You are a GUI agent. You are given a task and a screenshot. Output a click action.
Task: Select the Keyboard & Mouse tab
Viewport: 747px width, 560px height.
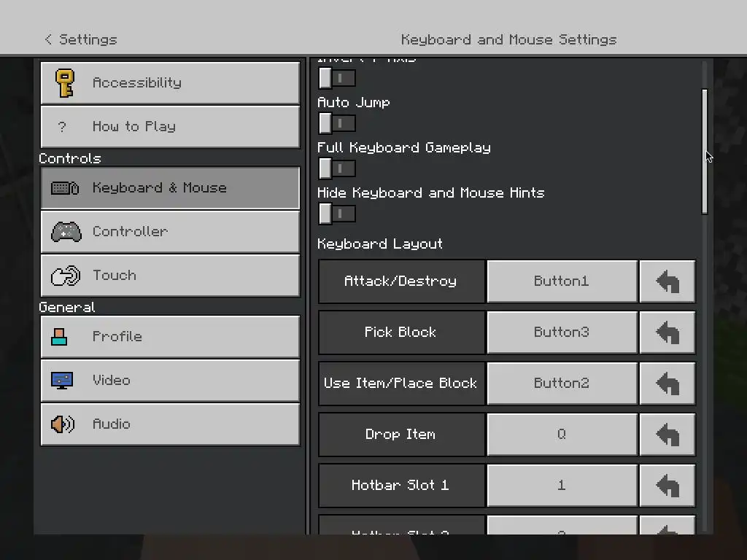click(x=170, y=188)
